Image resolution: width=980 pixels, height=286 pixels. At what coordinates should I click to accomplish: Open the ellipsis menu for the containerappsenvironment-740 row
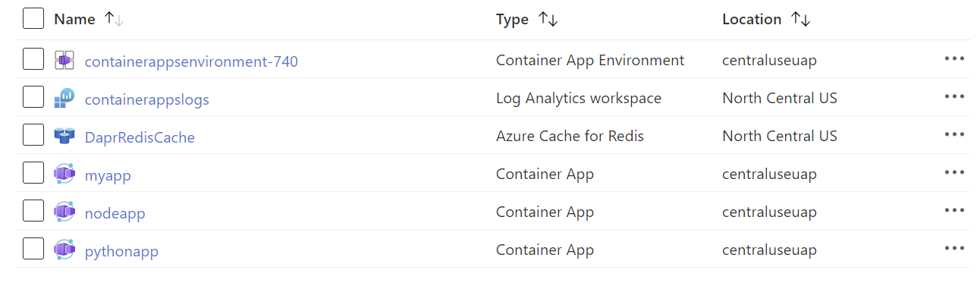(x=954, y=59)
